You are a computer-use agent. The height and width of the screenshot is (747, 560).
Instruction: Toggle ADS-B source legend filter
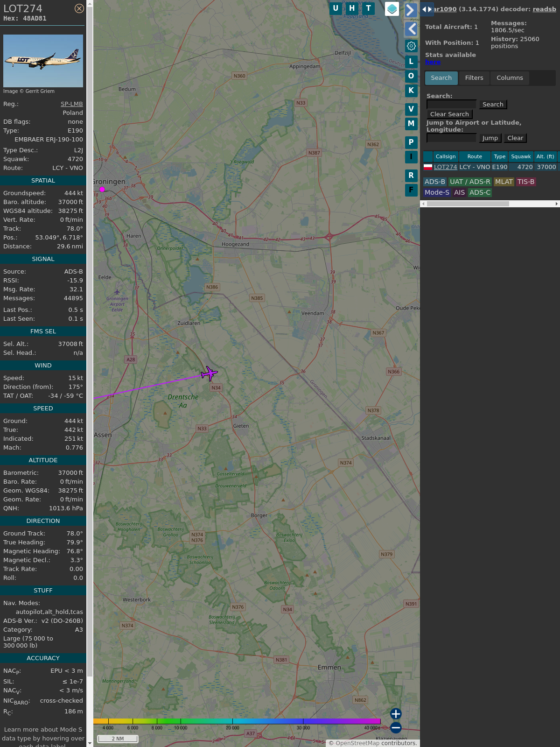[x=435, y=182]
